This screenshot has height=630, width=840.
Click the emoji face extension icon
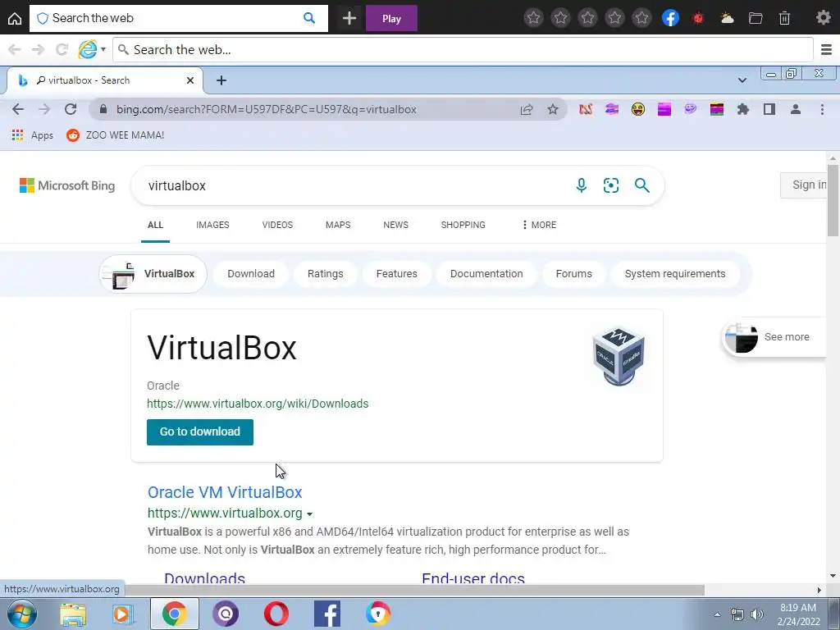coord(638,109)
